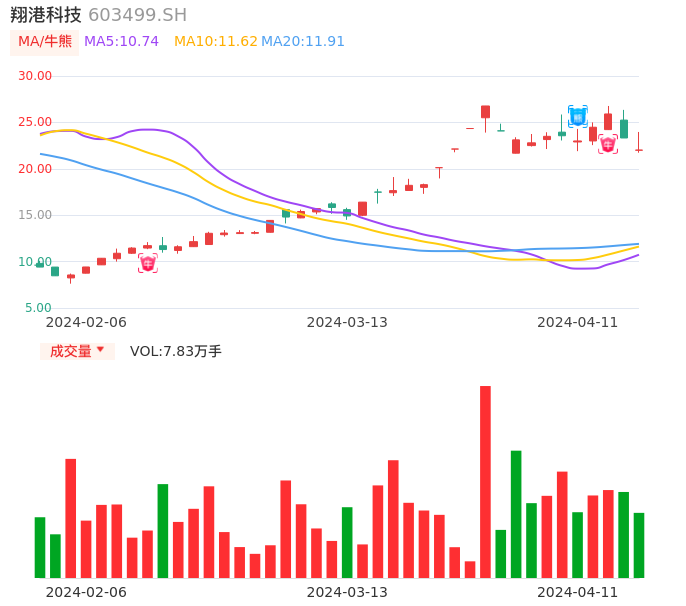
Task: Click the VOL:7.83万手 volume readout
Action: click(x=176, y=351)
